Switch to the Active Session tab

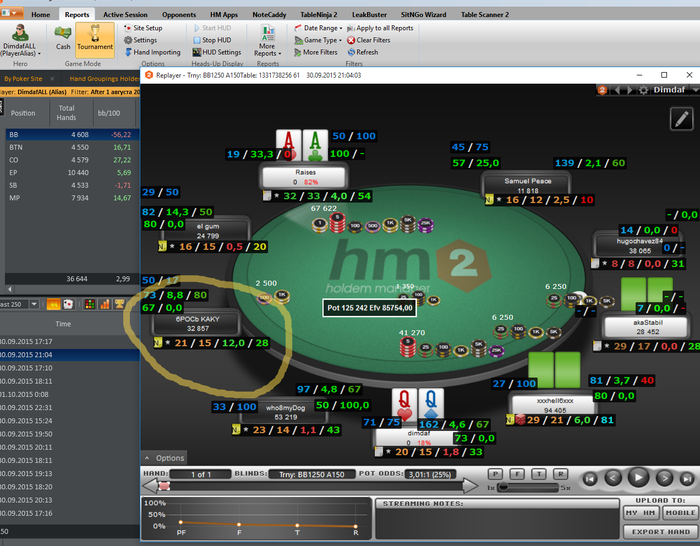(x=125, y=15)
